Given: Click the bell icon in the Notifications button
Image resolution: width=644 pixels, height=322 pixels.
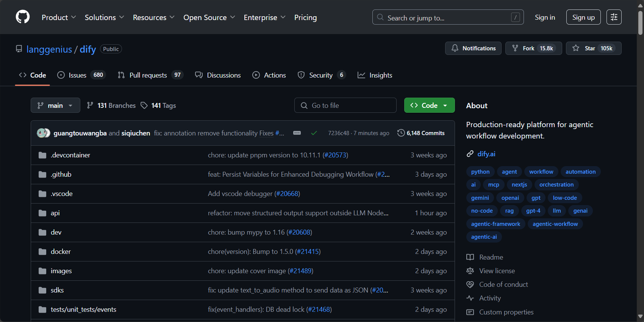Looking at the screenshot, I should pyautogui.click(x=455, y=48).
